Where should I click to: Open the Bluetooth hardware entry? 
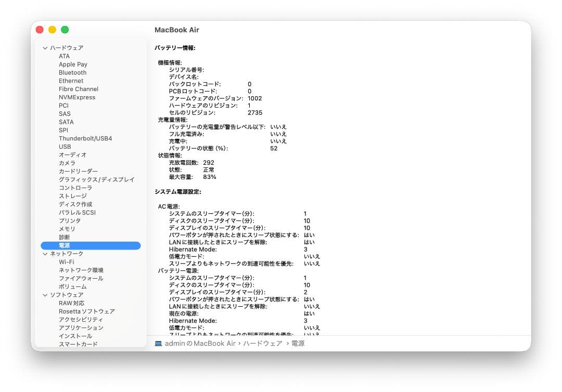(x=72, y=73)
